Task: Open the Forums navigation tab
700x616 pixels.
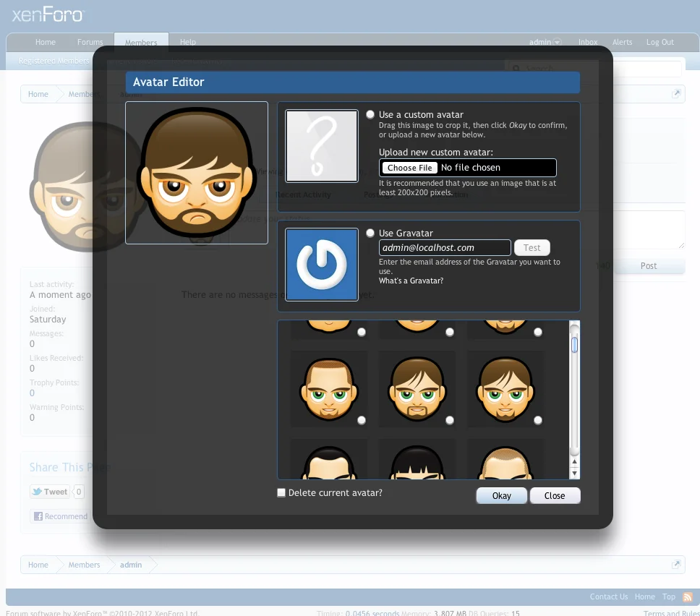Action: click(90, 42)
